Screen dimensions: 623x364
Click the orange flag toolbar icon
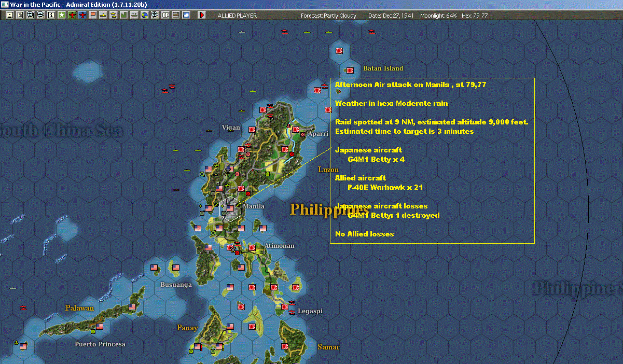tap(93, 15)
